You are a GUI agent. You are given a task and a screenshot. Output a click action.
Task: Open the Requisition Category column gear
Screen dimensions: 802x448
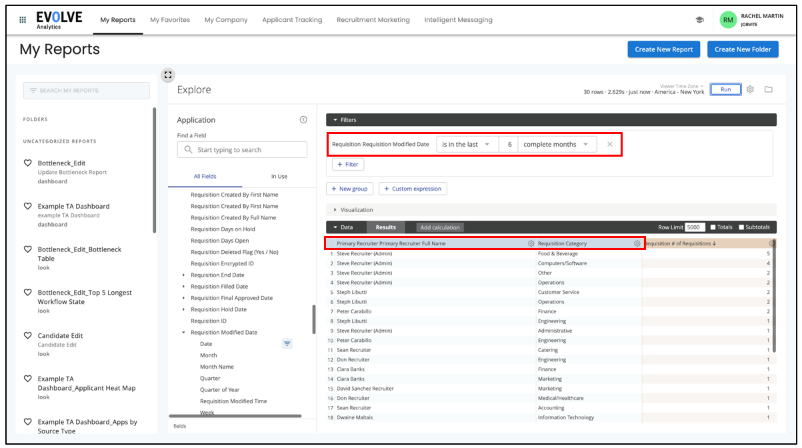[x=637, y=243]
